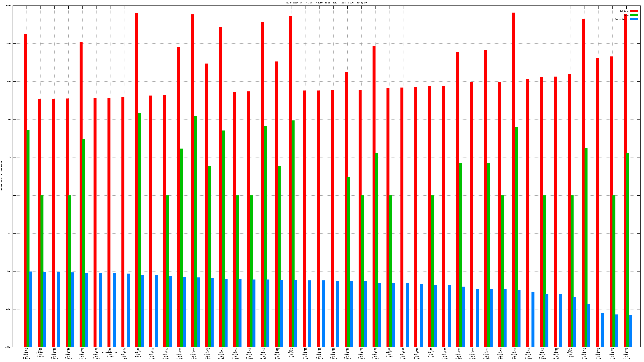Screen dimensions: 644x362
Task: Click the leftmost x-axis label '9@ Y.list.dnswl.org 2 hops'
Action: pos(26,354)
